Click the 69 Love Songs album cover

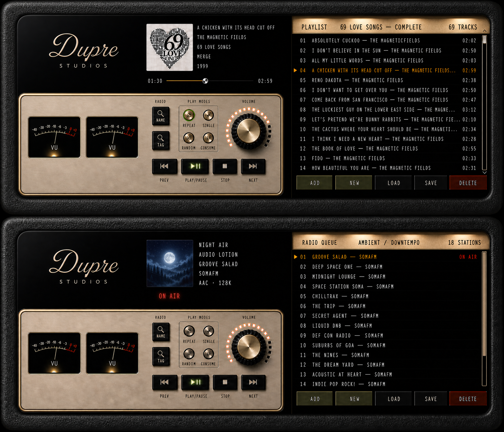(x=169, y=47)
